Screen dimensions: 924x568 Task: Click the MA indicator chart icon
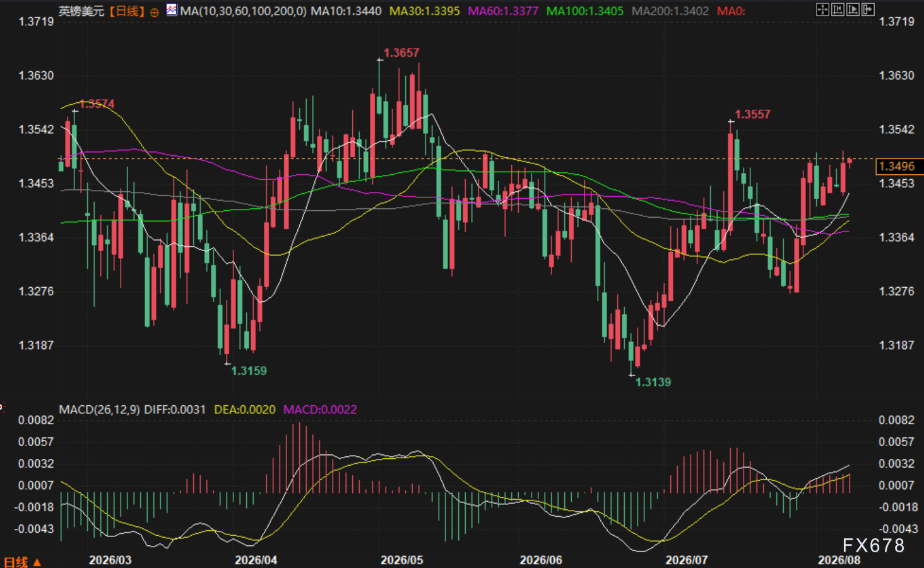pyautogui.click(x=172, y=10)
